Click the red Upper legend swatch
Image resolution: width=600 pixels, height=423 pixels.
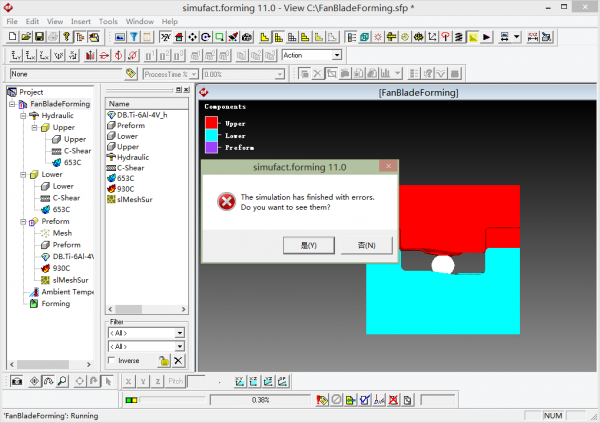point(211,123)
